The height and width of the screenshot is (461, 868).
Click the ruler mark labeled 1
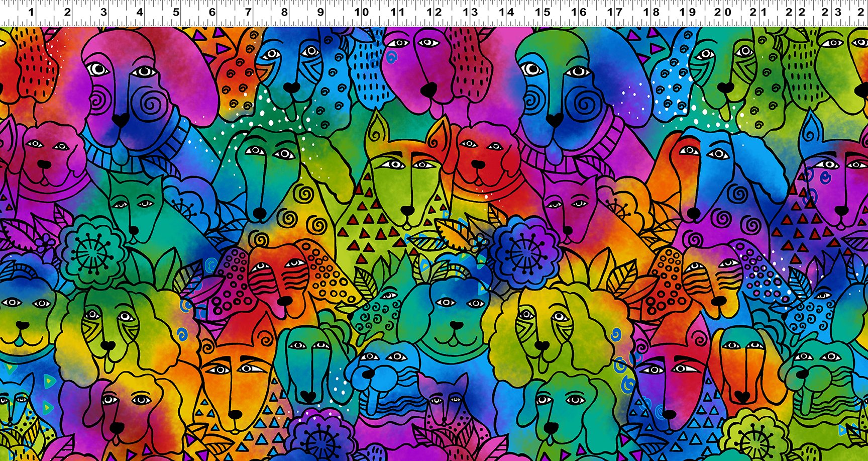coord(31,12)
